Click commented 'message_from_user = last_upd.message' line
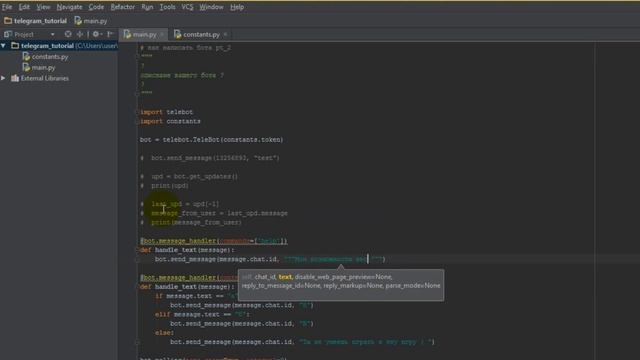Viewport: 640px width, 360px height. point(214,213)
